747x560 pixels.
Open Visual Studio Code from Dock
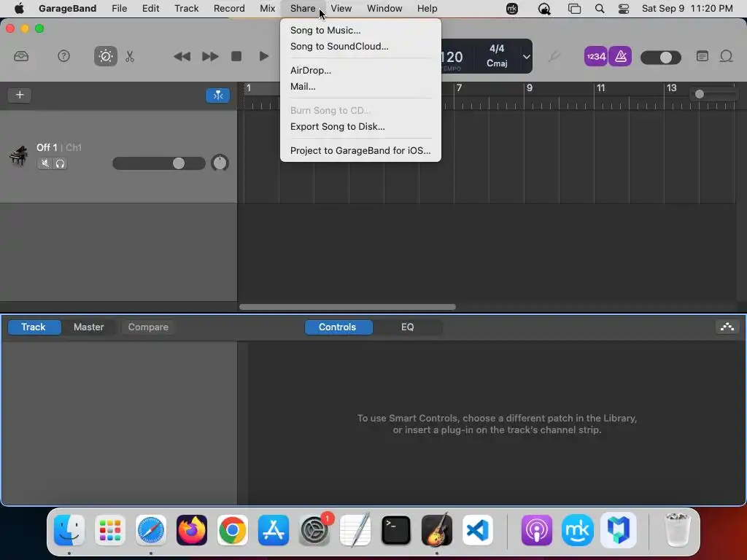pos(478,530)
